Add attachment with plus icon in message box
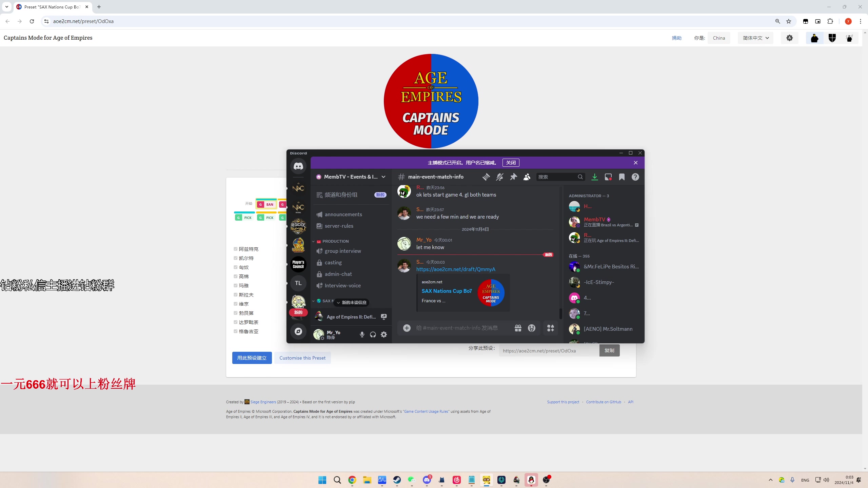The width and height of the screenshot is (868, 488). click(407, 328)
